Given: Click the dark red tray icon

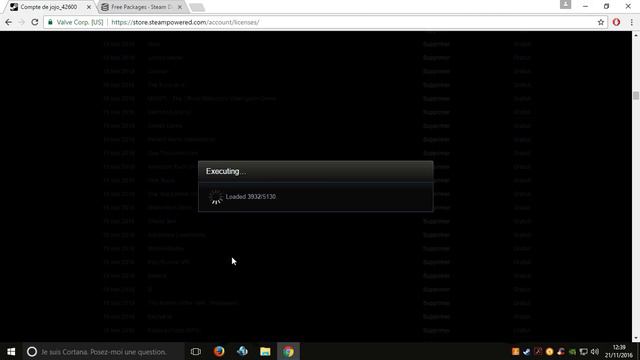Looking at the screenshot, I should (538, 351).
